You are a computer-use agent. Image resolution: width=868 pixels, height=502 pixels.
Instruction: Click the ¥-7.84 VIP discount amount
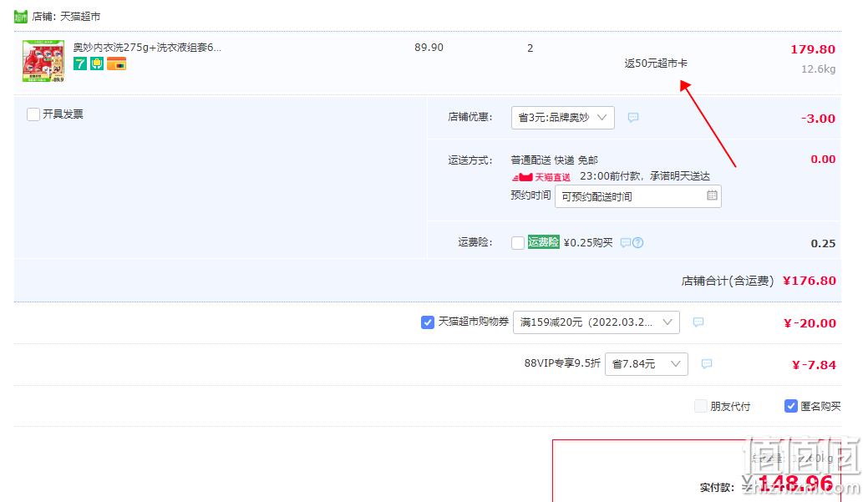(814, 365)
